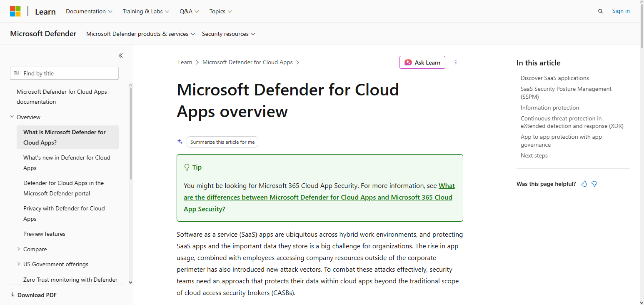Collapse the Overview tree section
This screenshot has width=644, height=305.
[12, 117]
